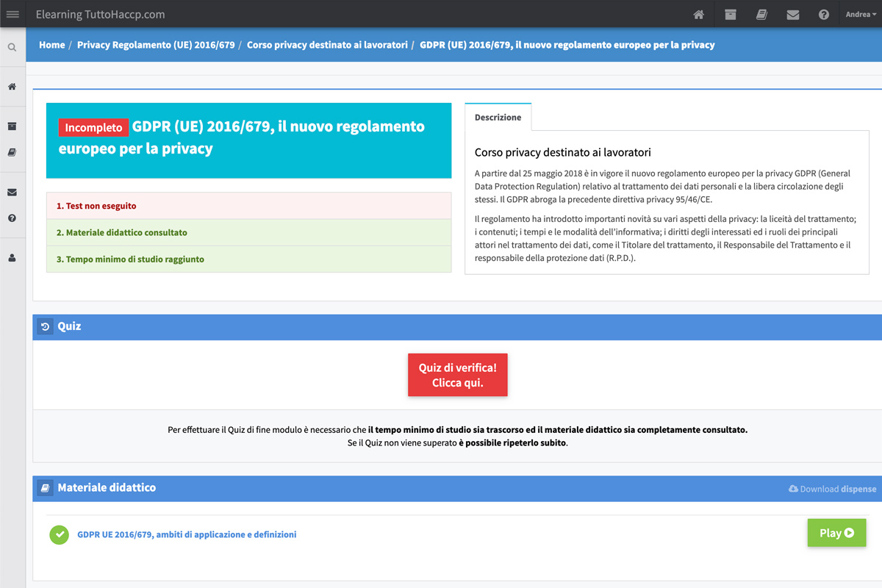
Task: Click the Home breadcrumb link
Action: pyautogui.click(x=51, y=45)
